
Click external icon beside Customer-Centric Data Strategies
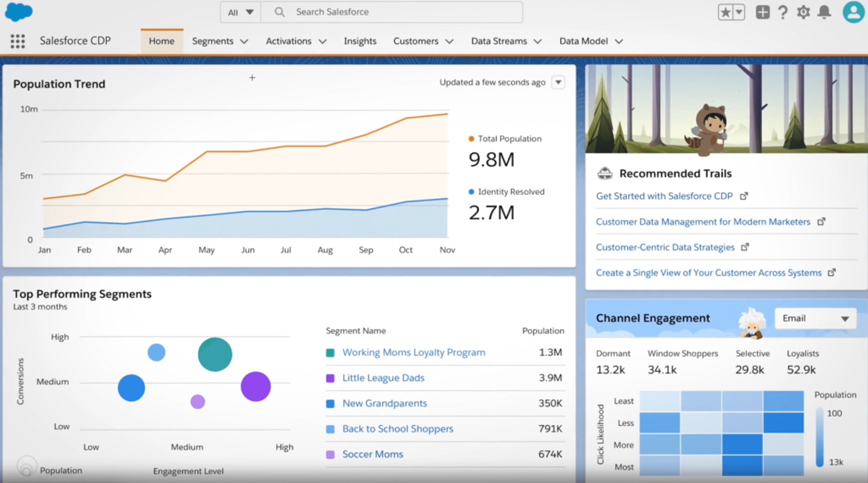click(x=745, y=247)
